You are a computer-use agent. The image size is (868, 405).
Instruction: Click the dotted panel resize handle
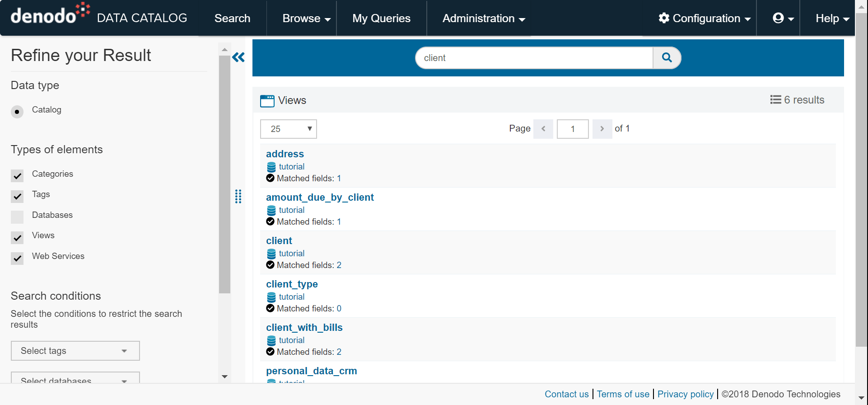[238, 197]
